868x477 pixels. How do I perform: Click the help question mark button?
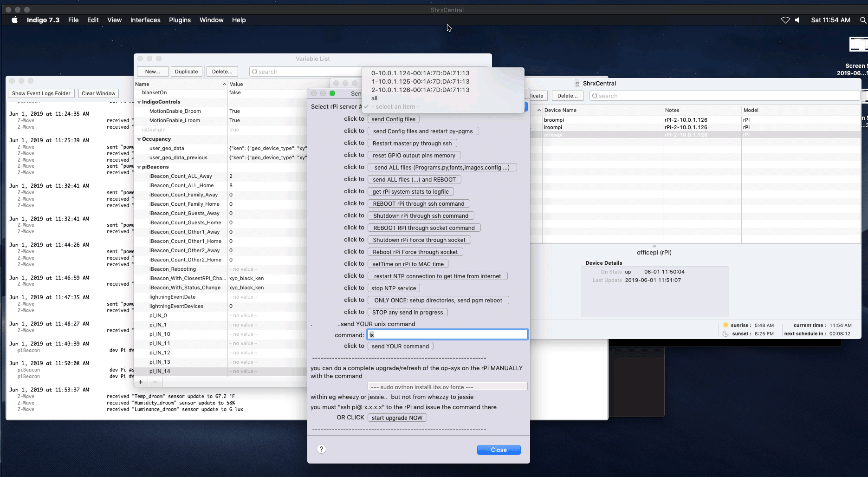coord(321,449)
